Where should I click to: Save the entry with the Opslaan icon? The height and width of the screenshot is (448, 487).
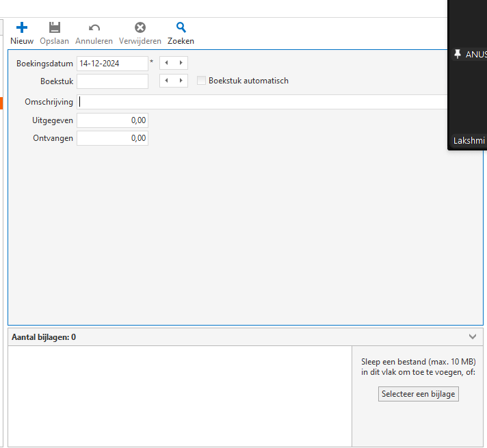coord(54,28)
